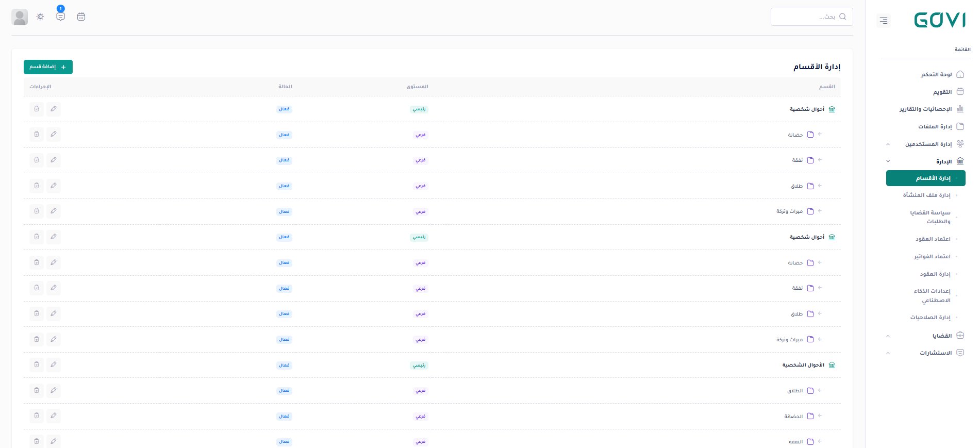Select اعتماد الفواتير in the sidebar submenu
Viewport: 980px width, 448px height.
pyautogui.click(x=932, y=257)
